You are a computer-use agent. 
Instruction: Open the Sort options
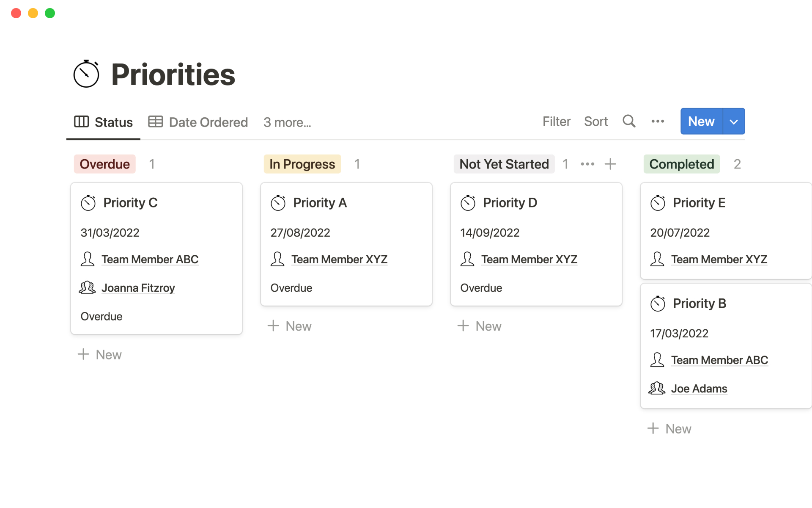pos(595,121)
